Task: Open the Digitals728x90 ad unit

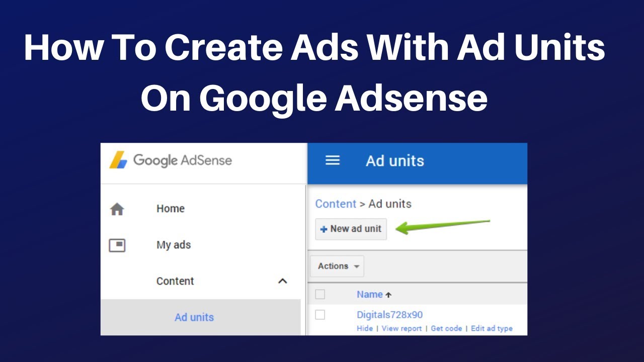Action: point(389,315)
